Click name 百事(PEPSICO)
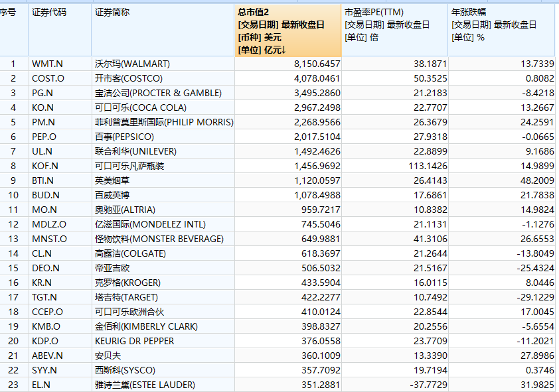The image size is (559, 392). (x=124, y=137)
